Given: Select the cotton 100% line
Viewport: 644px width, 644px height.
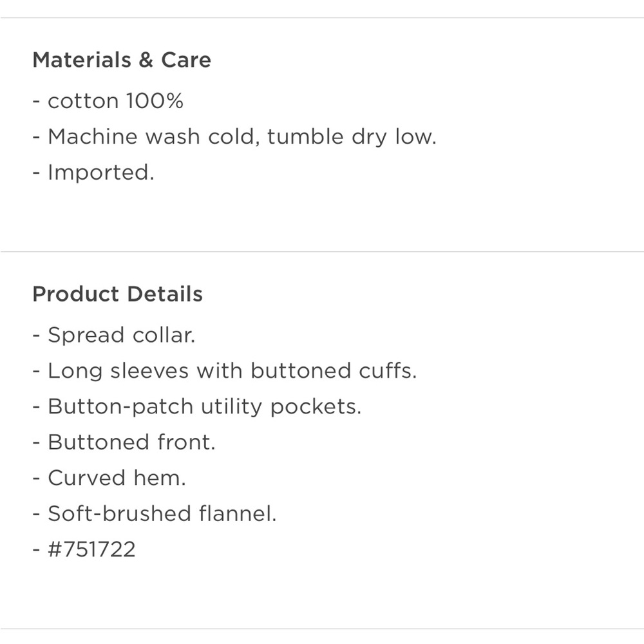Looking at the screenshot, I should coord(108,101).
